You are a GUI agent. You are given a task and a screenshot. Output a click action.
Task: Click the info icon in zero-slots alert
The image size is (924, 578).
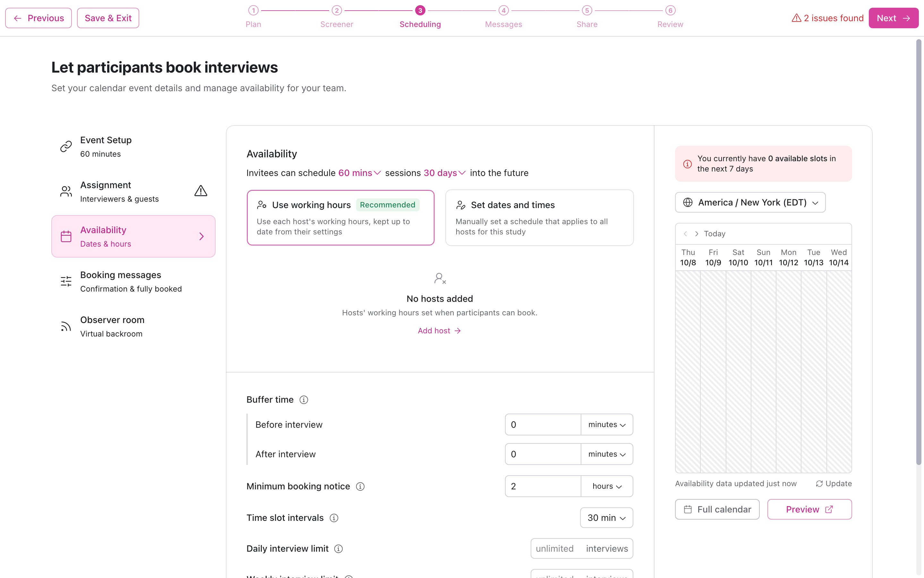click(687, 164)
